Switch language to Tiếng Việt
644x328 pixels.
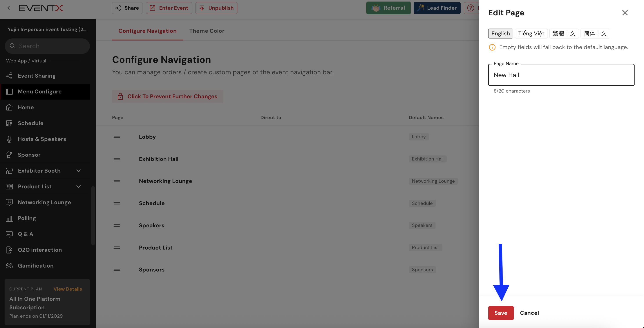point(531,34)
